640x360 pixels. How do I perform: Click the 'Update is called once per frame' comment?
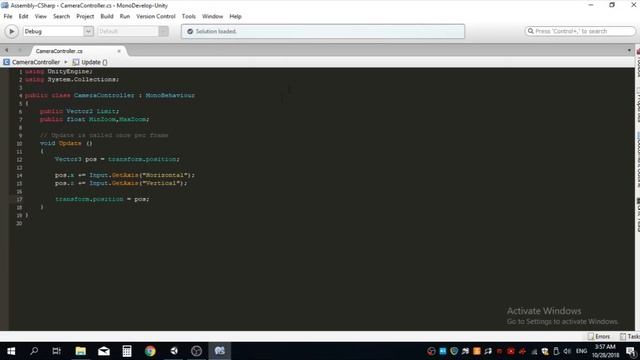pyautogui.click(x=104, y=135)
